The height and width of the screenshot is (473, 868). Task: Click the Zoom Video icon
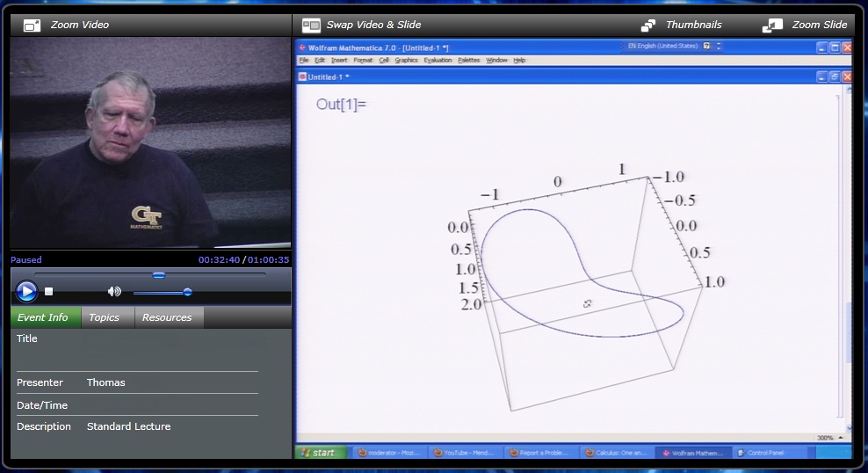[33, 25]
